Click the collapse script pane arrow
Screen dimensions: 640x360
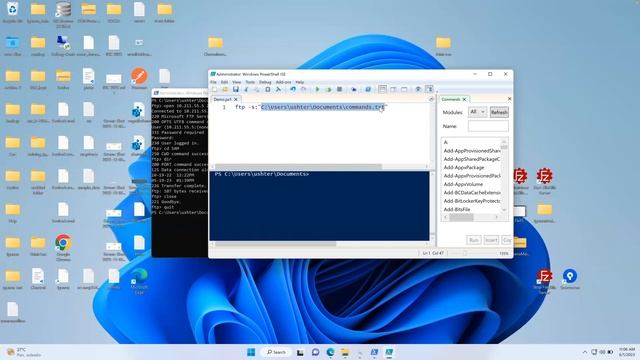431,99
